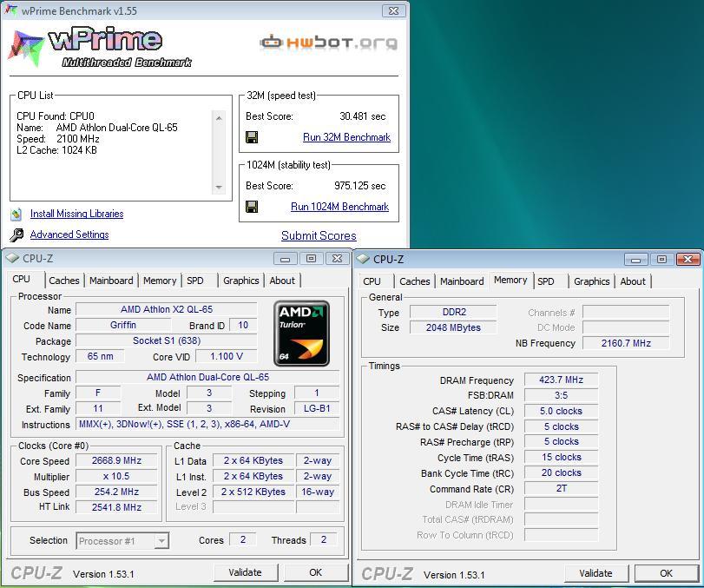
Task: Click Validate in right CPU-Z window
Action: [x=595, y=573]
